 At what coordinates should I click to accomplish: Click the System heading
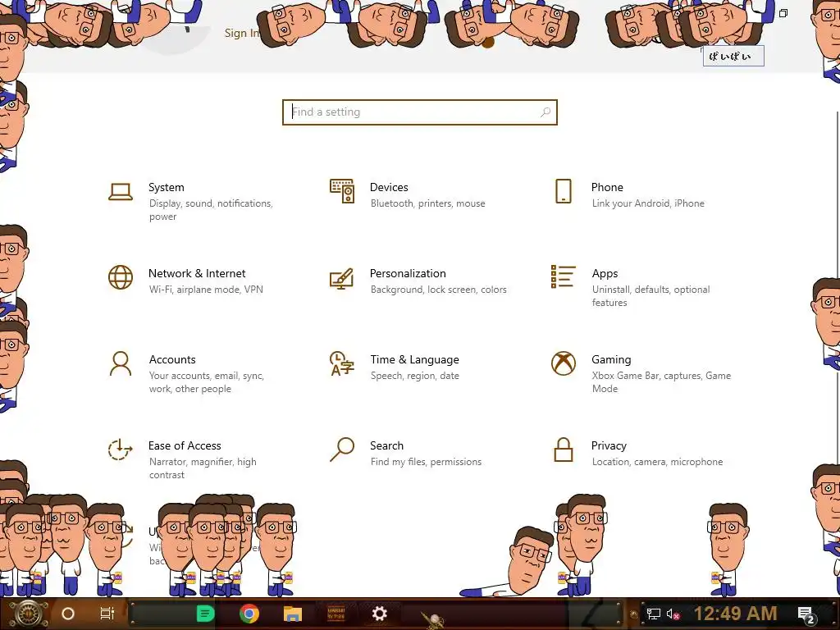(x=166, y=188)
